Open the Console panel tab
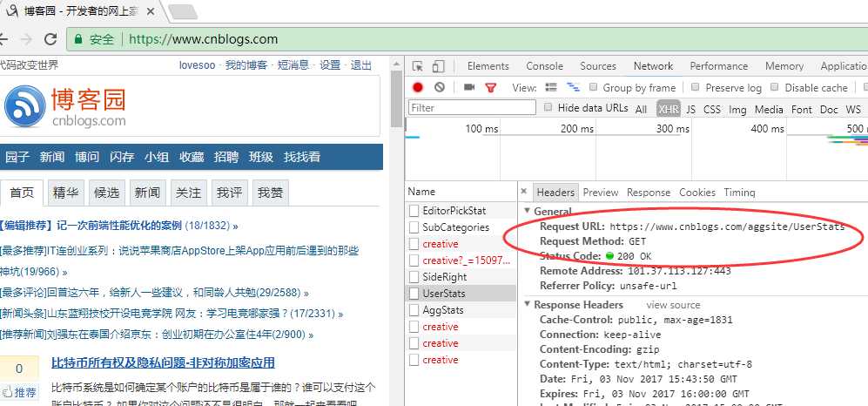The height and width of the screenshot is (406, 868). (x=544, y=66)
